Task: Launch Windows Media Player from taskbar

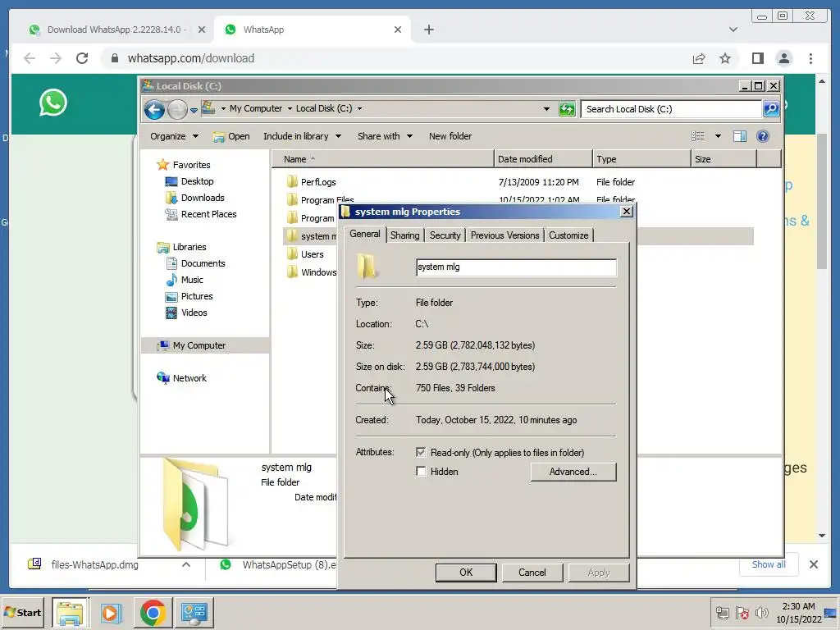Action: (112, 612)
